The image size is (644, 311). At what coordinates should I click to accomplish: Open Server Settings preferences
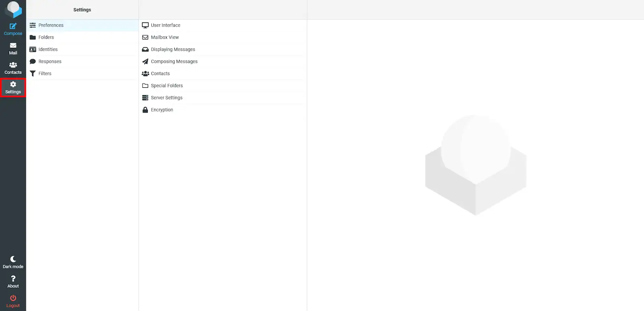[x=166, y=98]
